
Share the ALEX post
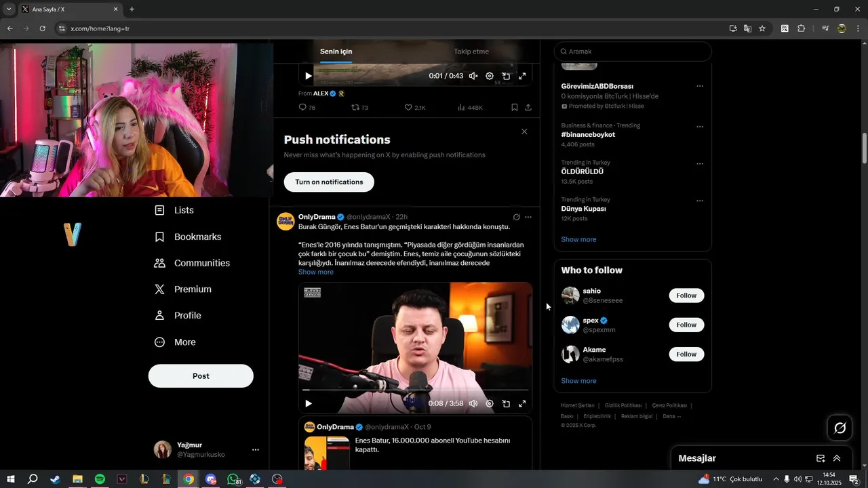(528, 108)
